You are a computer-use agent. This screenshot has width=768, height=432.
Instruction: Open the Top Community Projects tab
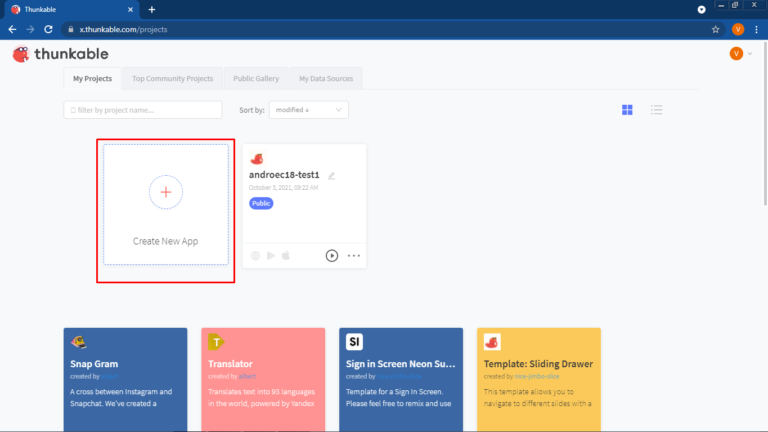pos(172,78)
